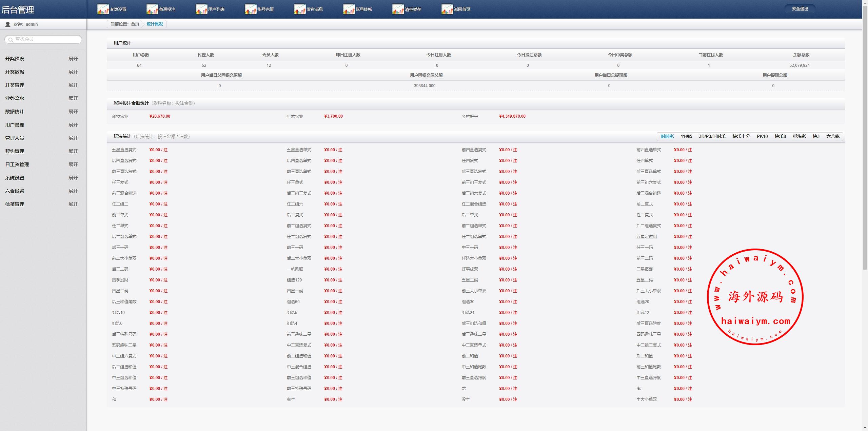The image size is (868, 431).
Task: Switch to the 11选5 statistics tab
Action: pos(686,136)
